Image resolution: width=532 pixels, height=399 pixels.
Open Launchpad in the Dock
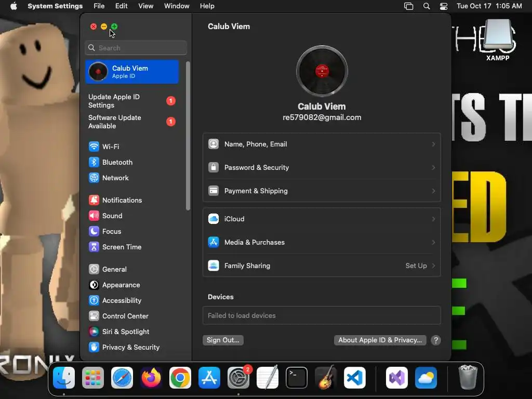click(x=93, y=378)
